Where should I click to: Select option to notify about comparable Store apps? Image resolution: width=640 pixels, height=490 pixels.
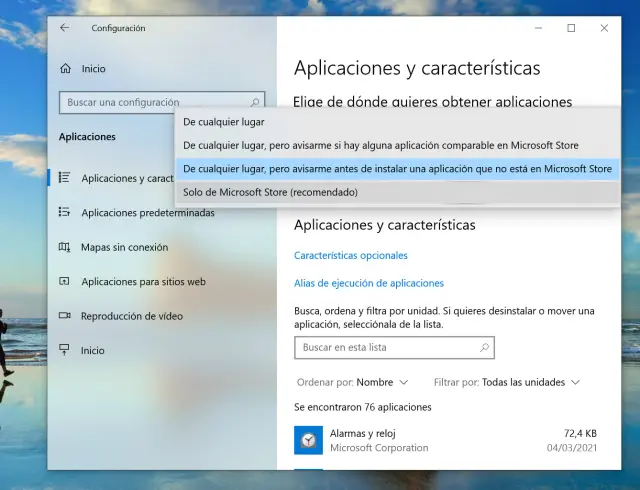(x=380, y=146)
